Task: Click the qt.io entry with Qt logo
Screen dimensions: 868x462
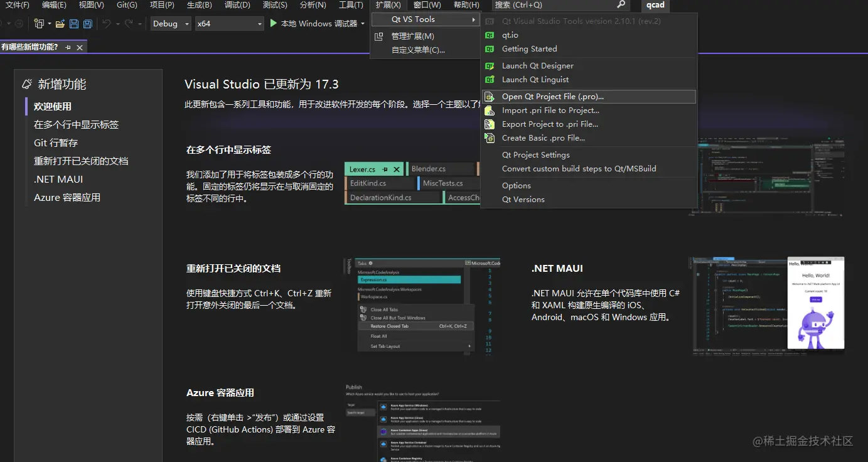Action: click(x=589, y=35)
